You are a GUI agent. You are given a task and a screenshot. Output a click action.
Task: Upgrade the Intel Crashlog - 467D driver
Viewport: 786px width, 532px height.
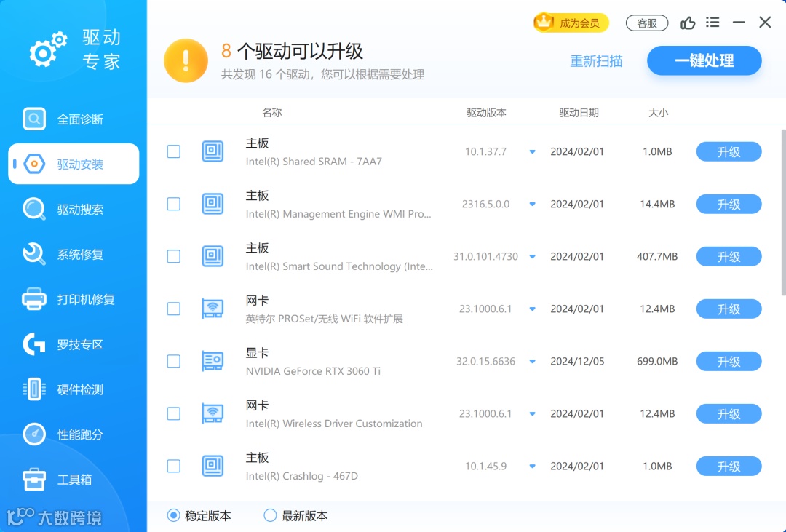tap(729, 467)
